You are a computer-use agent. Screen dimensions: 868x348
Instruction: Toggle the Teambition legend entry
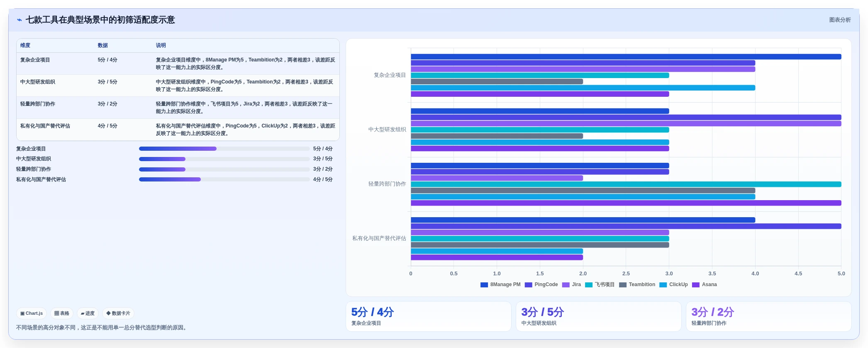(637, 285)
